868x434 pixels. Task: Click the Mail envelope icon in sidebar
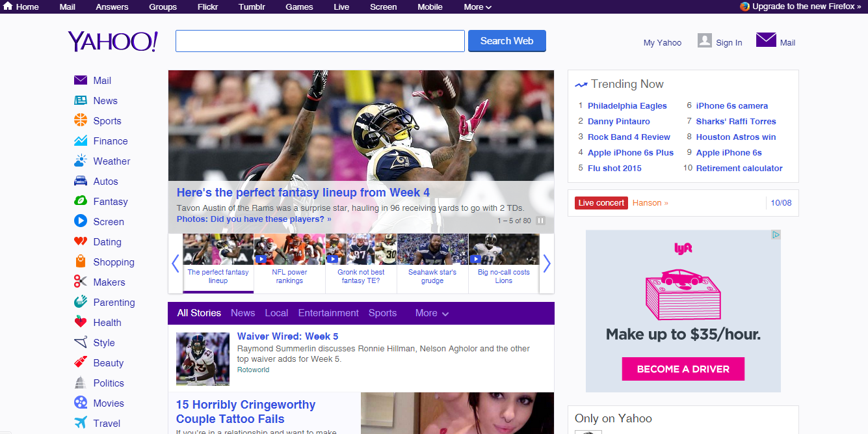coord(81,80)
